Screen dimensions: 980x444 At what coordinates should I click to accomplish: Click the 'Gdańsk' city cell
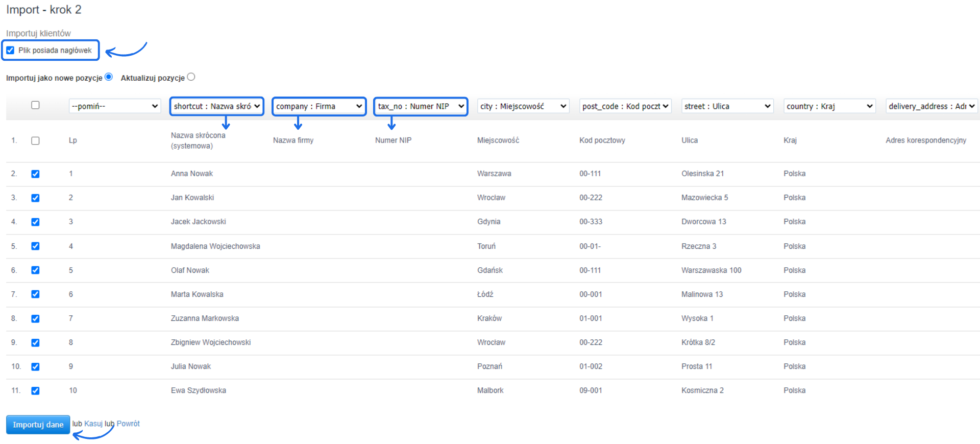coord(490,270)
